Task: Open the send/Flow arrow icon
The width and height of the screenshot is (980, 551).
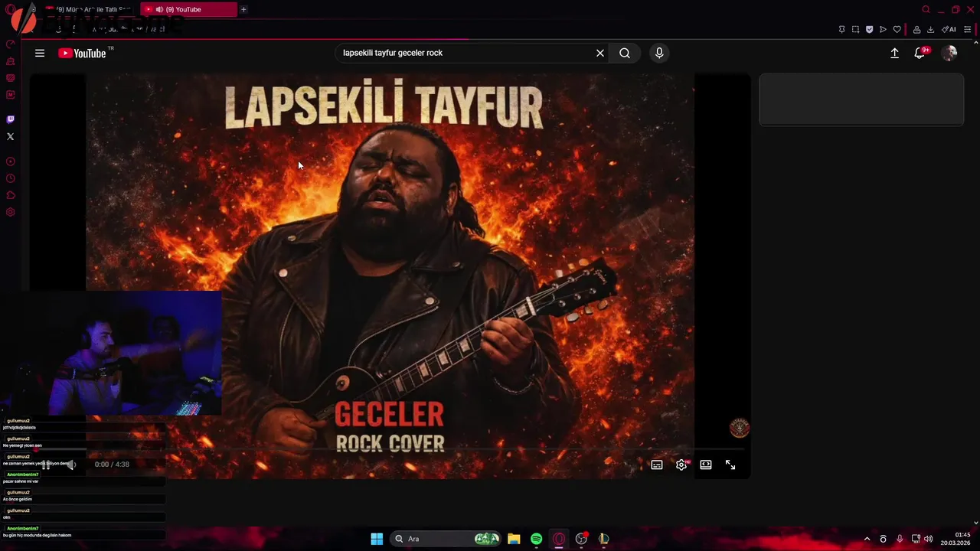Action: pyautogui.click(x=883, y=29)
